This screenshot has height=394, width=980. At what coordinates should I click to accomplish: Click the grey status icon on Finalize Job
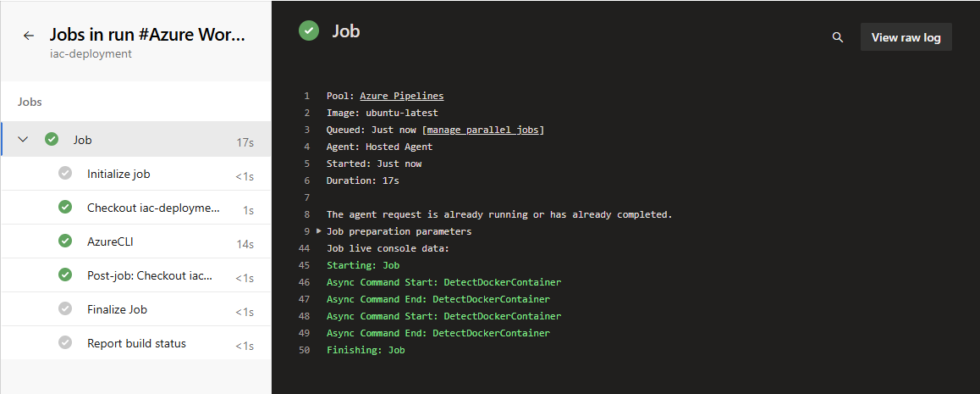pos(65,308)
